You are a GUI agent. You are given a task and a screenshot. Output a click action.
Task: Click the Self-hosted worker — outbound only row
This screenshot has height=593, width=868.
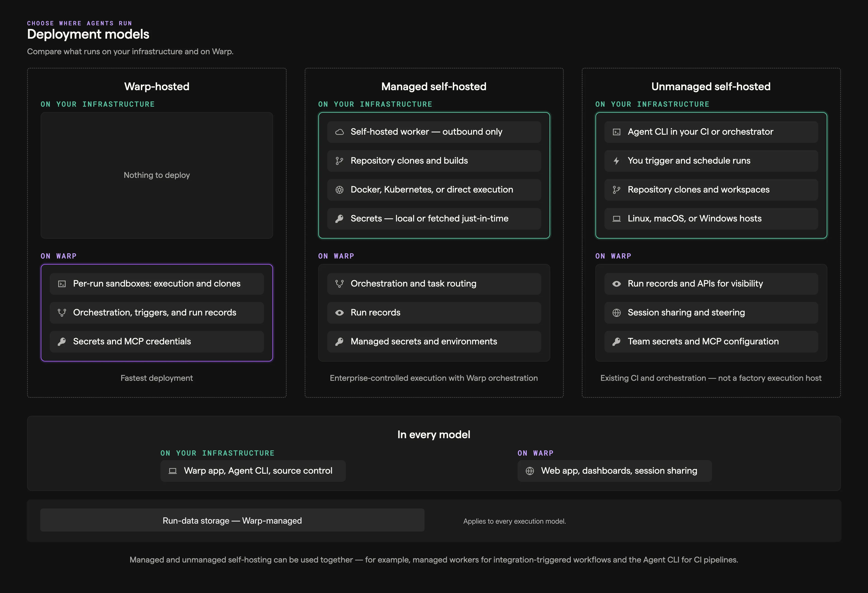coord(434,132)
